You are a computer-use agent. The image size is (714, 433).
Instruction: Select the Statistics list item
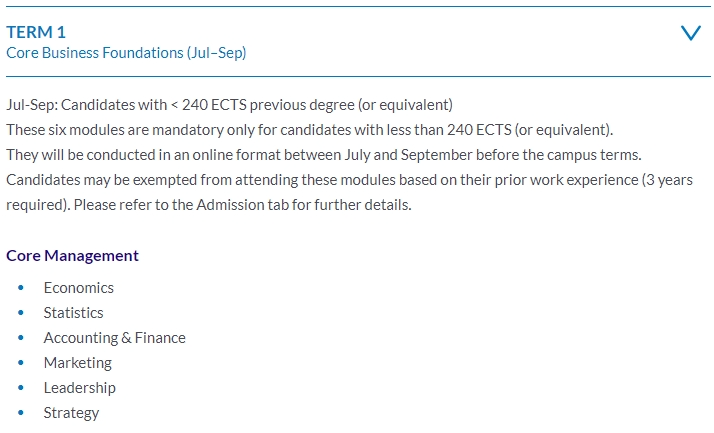[73, 313]
